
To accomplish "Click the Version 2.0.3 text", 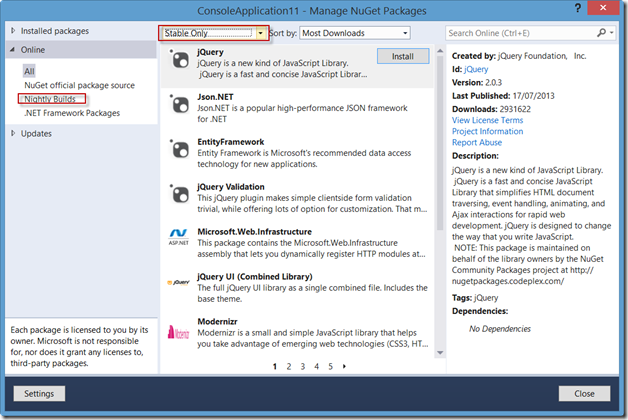I will coord(477,82).
